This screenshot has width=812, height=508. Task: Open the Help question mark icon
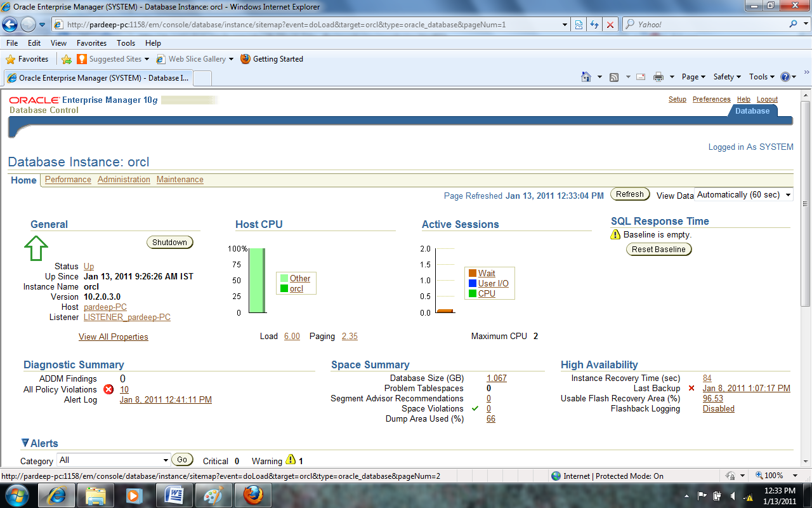[785, 77]
